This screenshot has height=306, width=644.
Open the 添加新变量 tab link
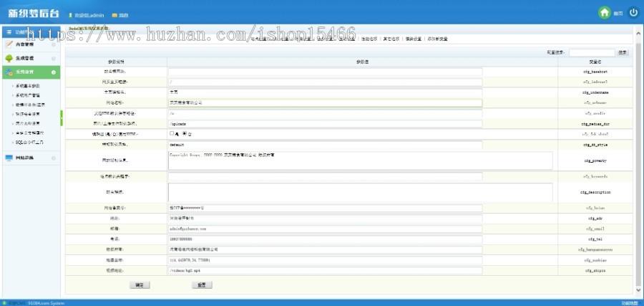437,39
